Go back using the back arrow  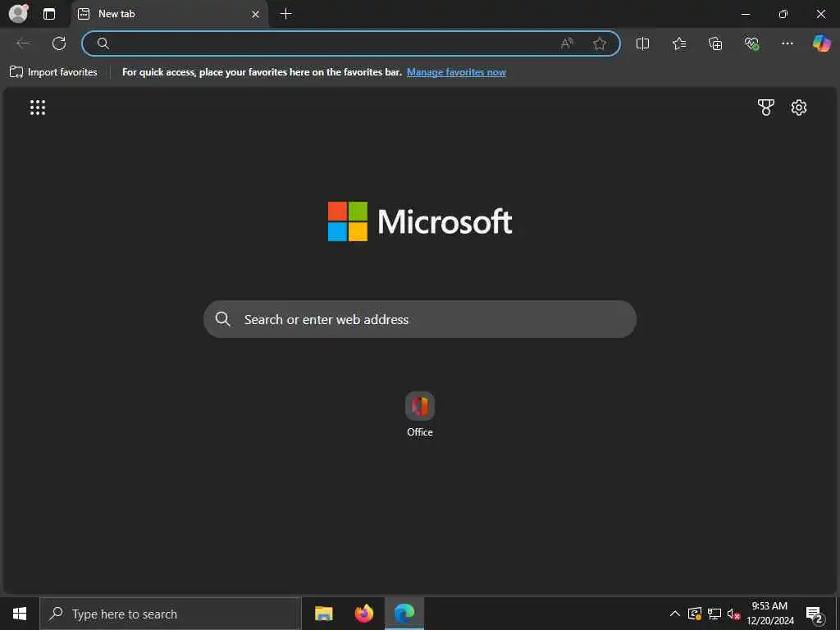(x=23, y=43)
